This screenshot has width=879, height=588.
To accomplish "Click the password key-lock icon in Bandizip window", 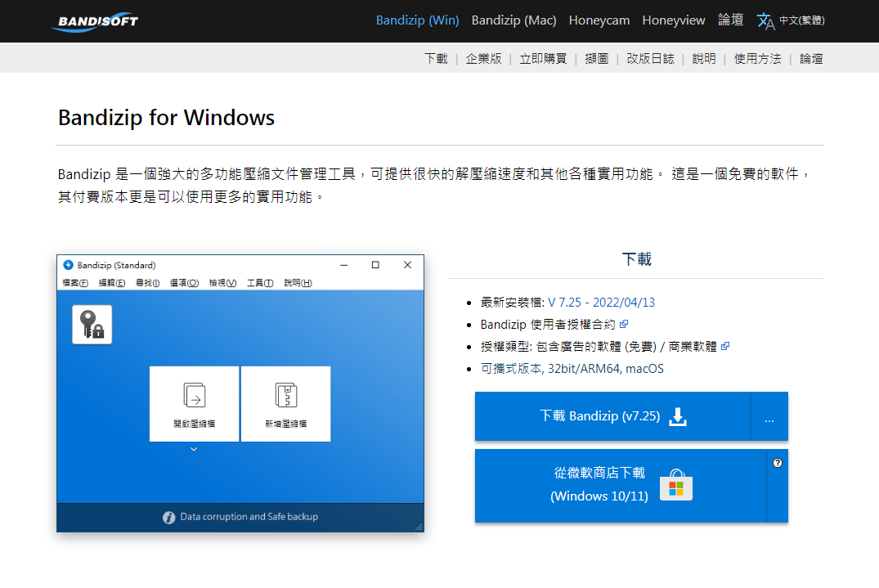I will 92,325.
